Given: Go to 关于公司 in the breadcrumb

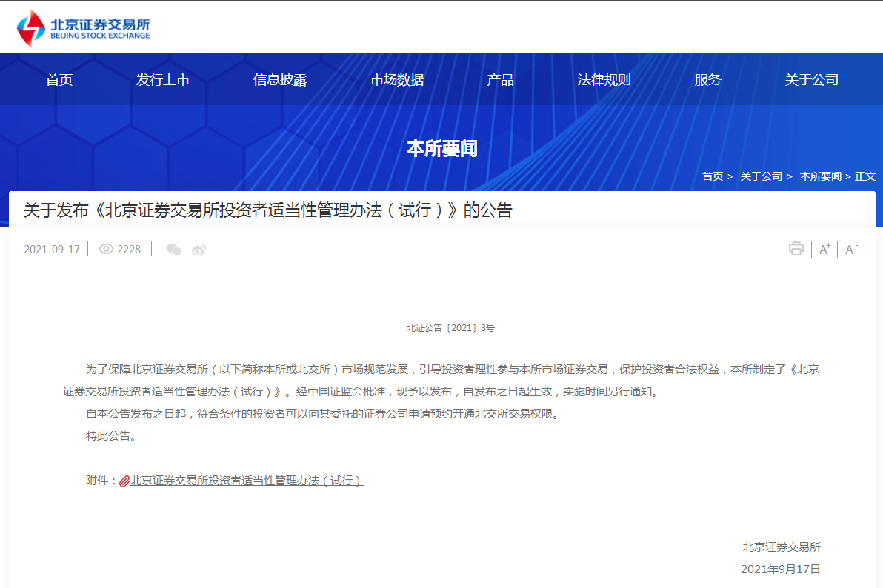Looking at the screenshot, I should (x=762, y=176).
